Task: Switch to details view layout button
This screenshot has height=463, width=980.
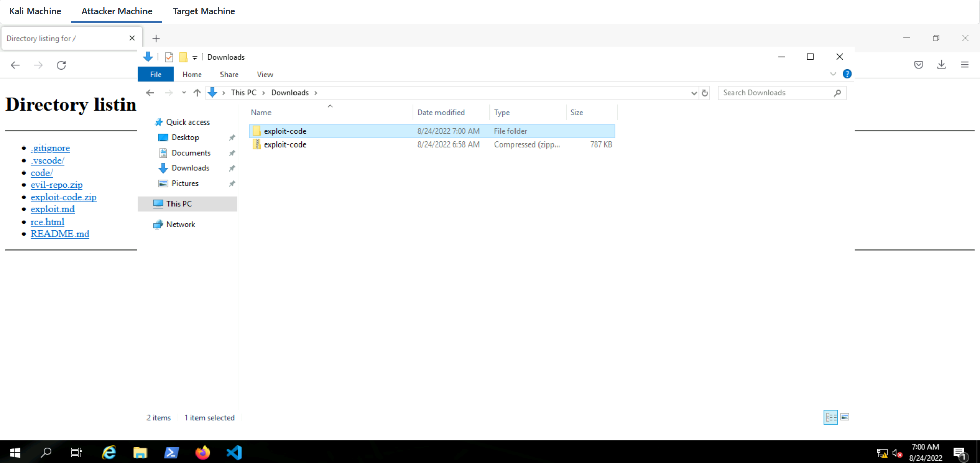Action: tap(830, 417)
